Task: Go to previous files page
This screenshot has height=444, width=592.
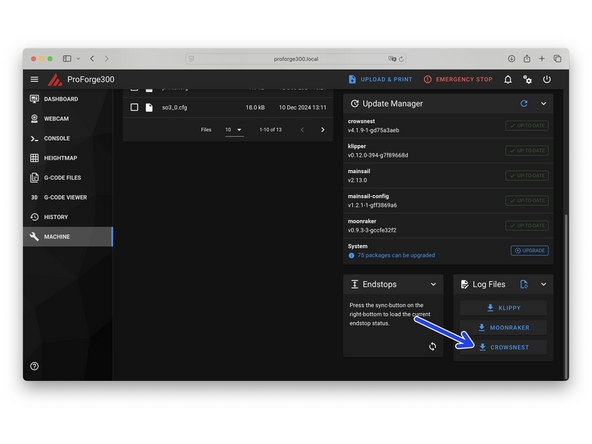Action: tap(302, 130)
